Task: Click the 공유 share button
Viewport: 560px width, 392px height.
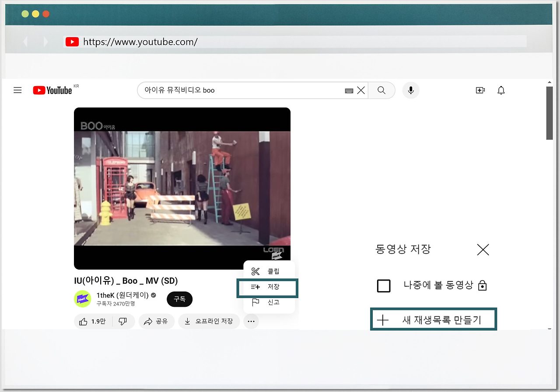Action: (157, 321)
